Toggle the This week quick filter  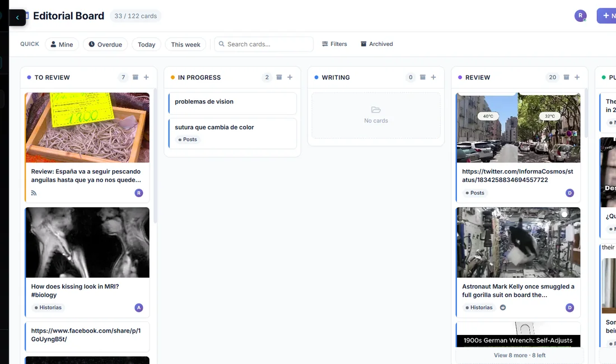(x=185, y=44)
